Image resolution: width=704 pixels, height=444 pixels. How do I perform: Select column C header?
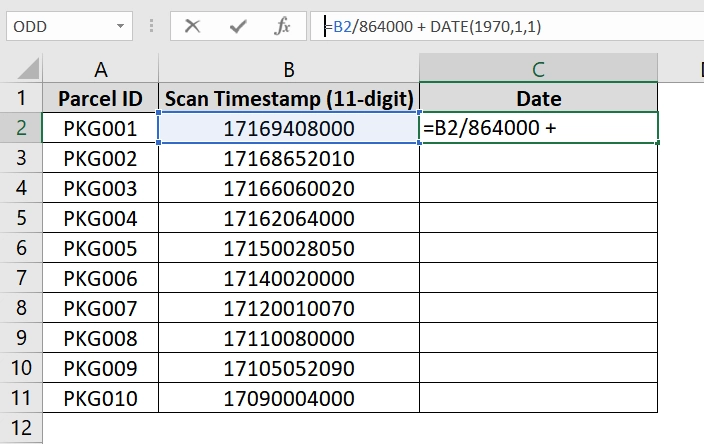(x=538, y=69)
